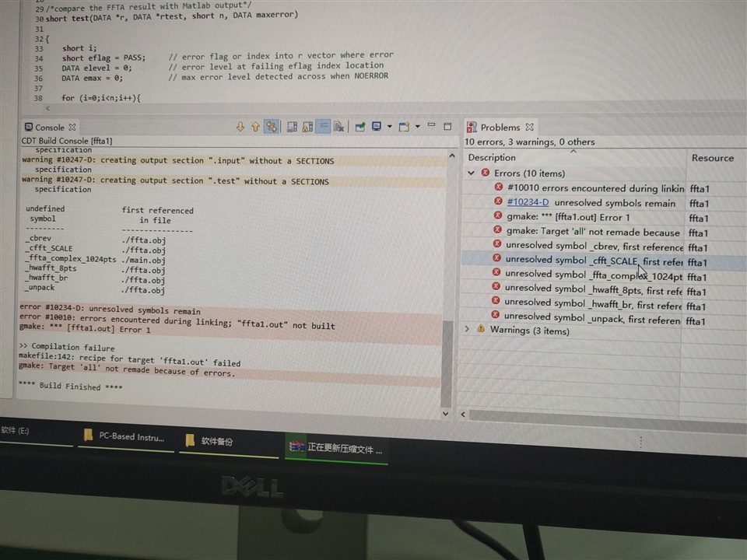Select unresolved symbol _cfft_SCALE problem row
Screen dimensions: 747x560
(x=594, y=261)
